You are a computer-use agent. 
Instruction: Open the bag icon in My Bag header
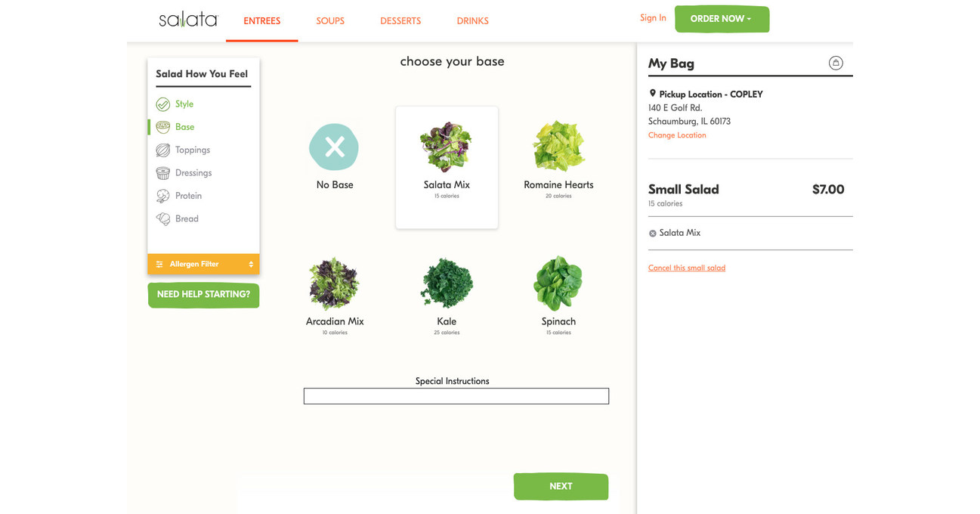[x=836, y=63]
